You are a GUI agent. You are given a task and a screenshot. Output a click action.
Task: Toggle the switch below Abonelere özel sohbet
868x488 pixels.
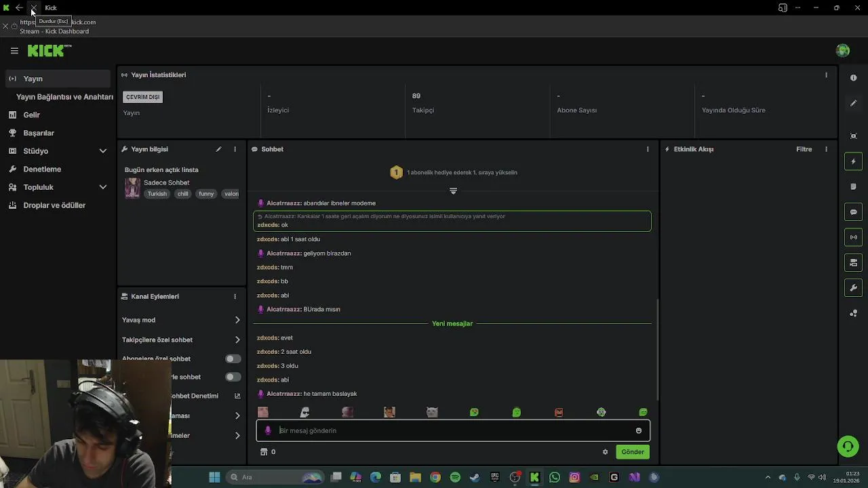tap(233, 377)
